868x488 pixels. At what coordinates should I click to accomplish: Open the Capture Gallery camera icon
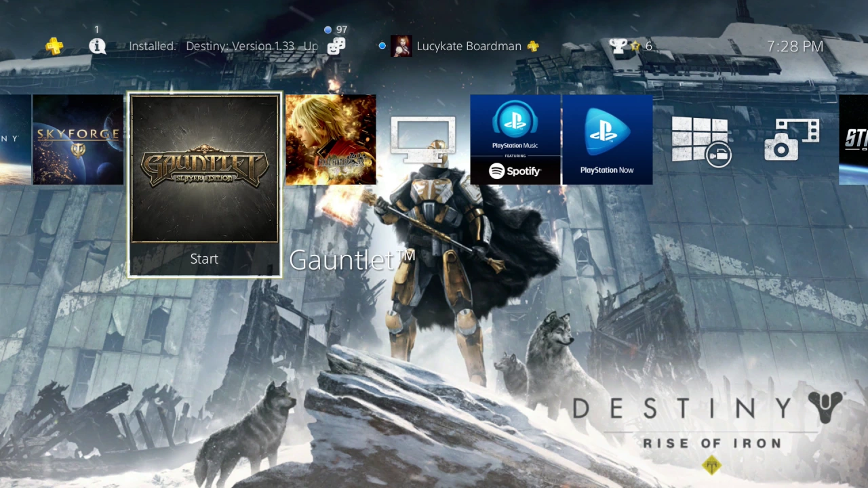click(x=791, y=140)
